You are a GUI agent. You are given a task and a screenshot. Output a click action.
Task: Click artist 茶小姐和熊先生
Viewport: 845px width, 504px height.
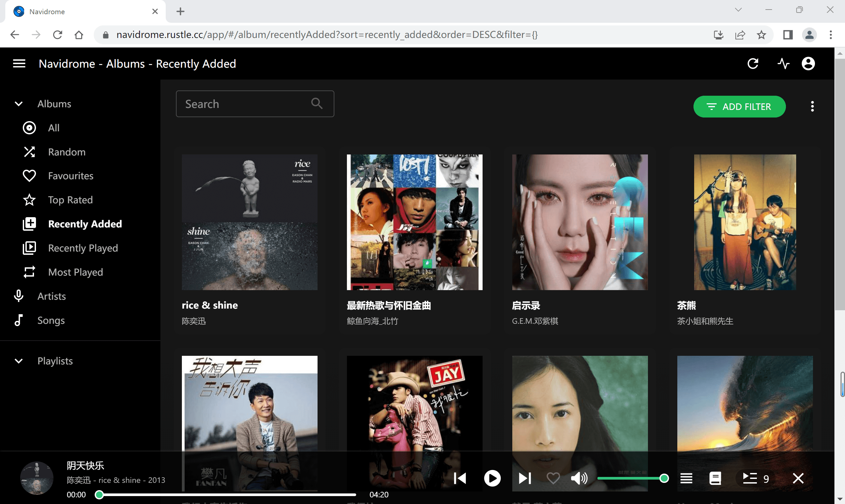coord(705,321)
